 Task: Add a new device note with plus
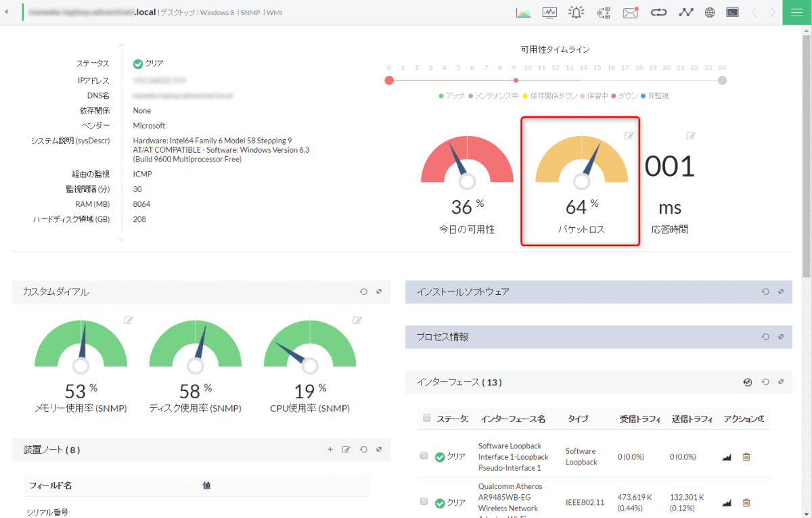[330, 449]
